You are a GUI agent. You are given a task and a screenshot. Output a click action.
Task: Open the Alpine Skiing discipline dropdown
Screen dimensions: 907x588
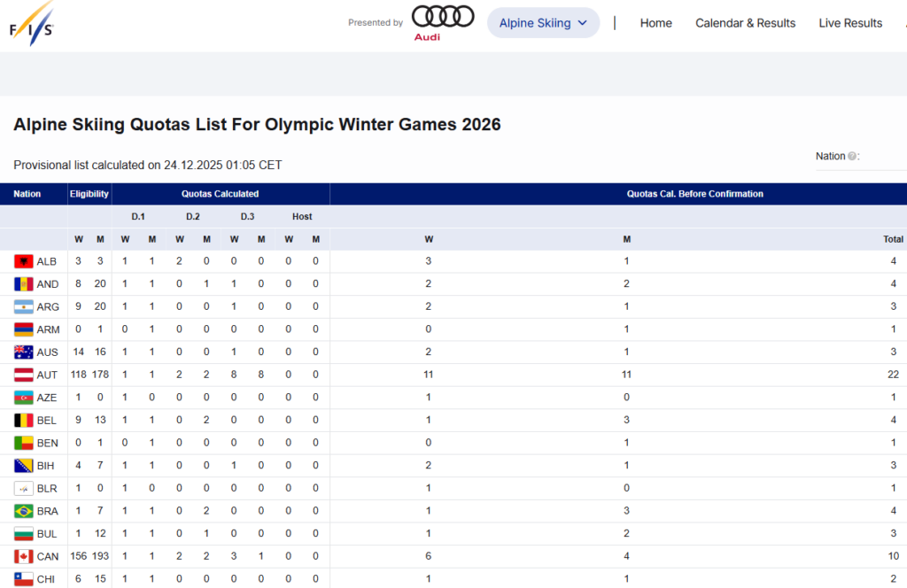[543, 23]
